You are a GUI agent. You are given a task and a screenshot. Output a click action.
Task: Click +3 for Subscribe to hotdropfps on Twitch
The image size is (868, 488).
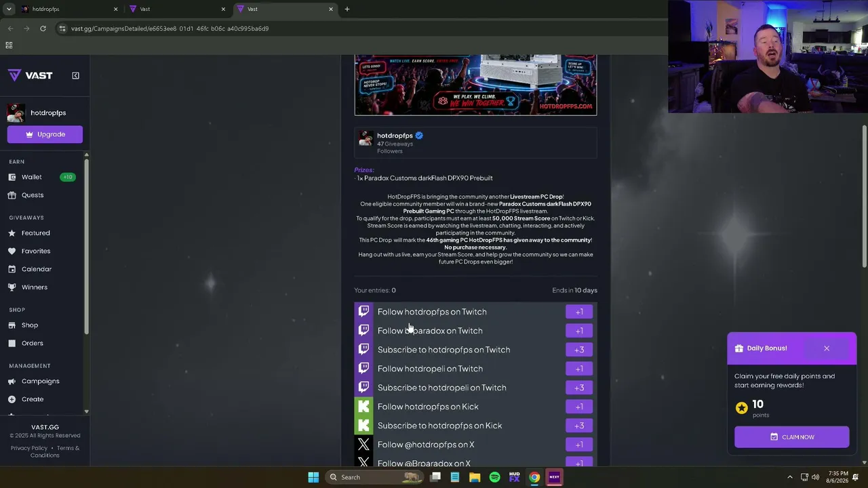pos(579,350)
